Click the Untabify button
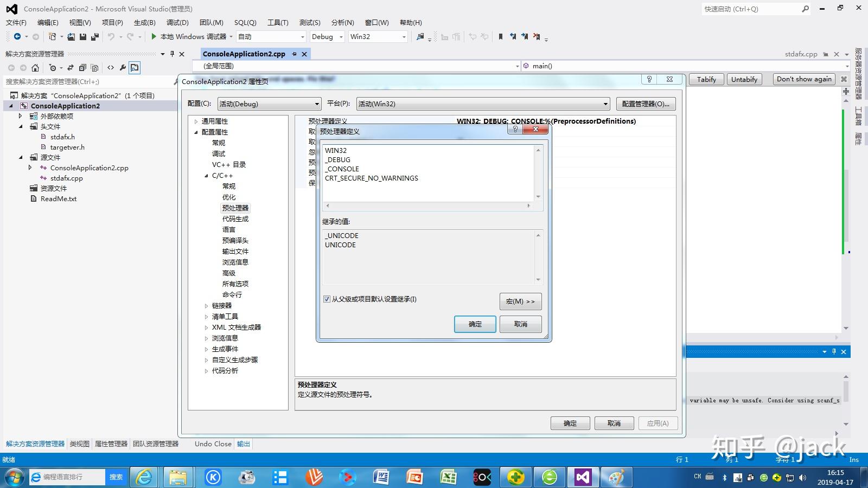Viewport: 868px width, 488px height. pos(744,79)
